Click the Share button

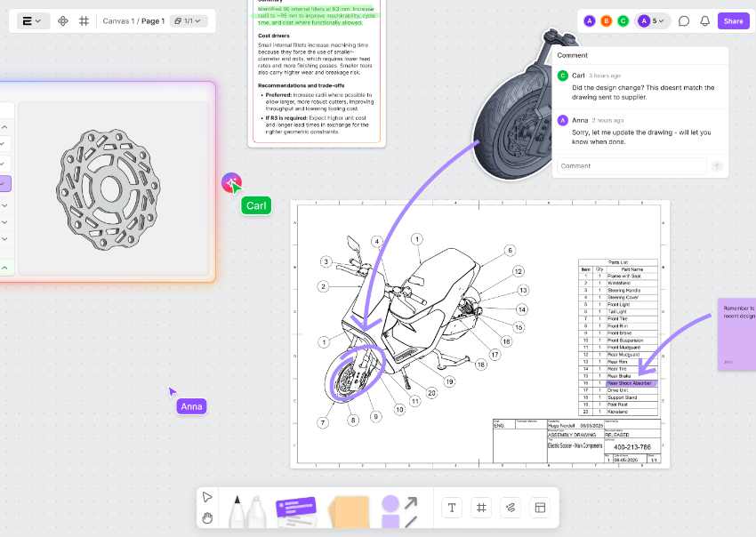coord(733,20)
